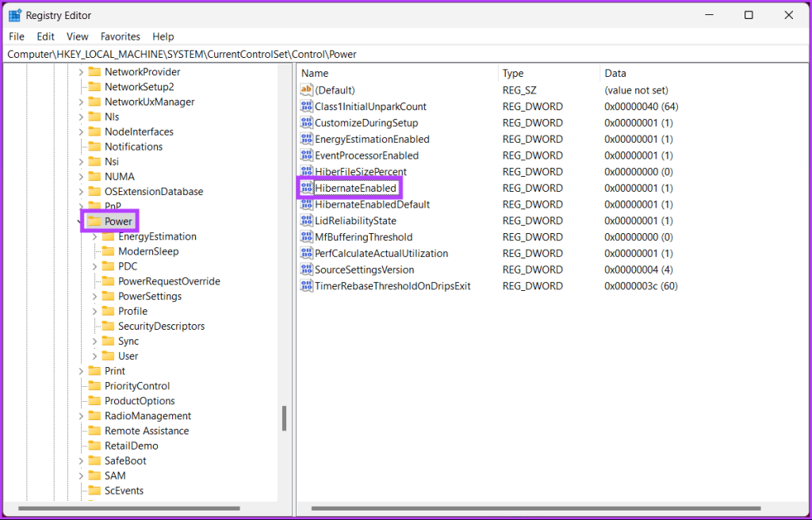Select the SecurityDescriptors key
812x520 pixels.
pos(161,327)
